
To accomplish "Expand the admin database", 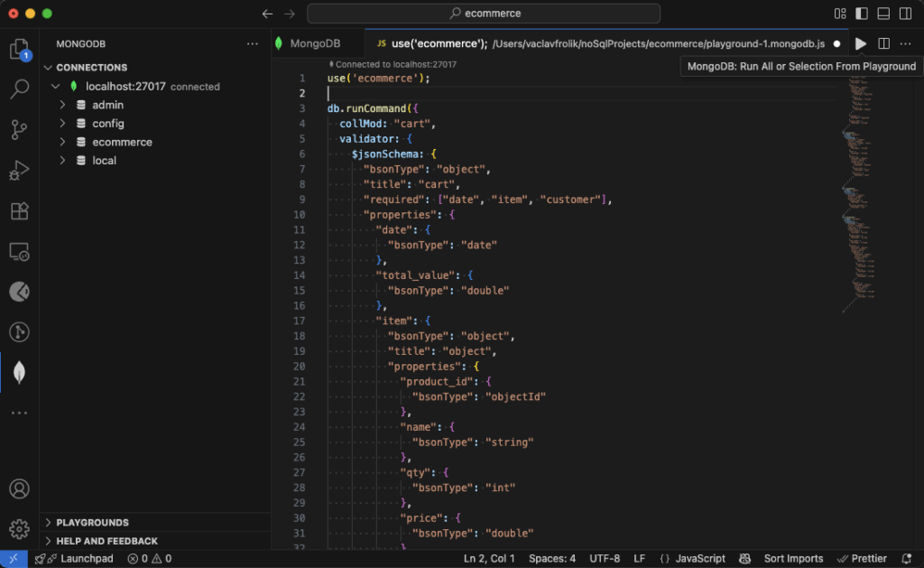I will click(62, 105).
